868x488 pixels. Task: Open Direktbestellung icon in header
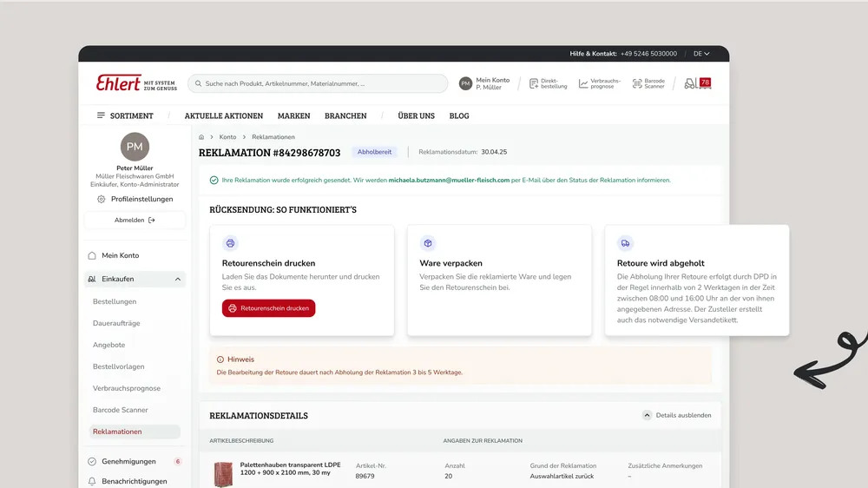534,83
